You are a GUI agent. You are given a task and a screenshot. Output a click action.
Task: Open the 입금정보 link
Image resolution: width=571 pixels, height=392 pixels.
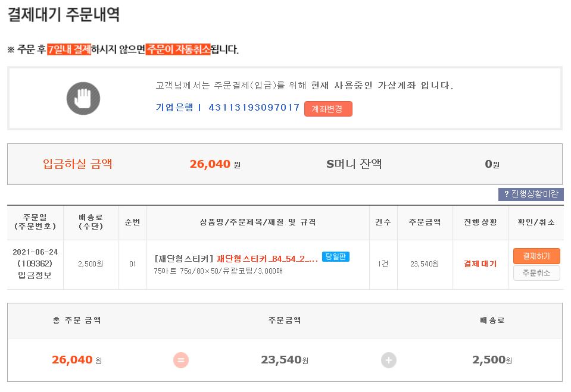click(35, 274)
